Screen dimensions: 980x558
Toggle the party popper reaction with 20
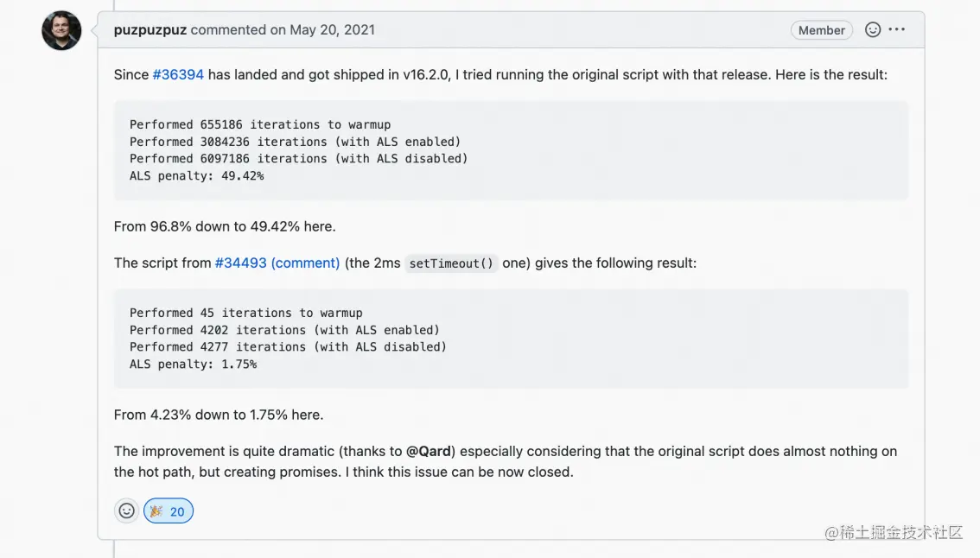(x=169, y=511)
